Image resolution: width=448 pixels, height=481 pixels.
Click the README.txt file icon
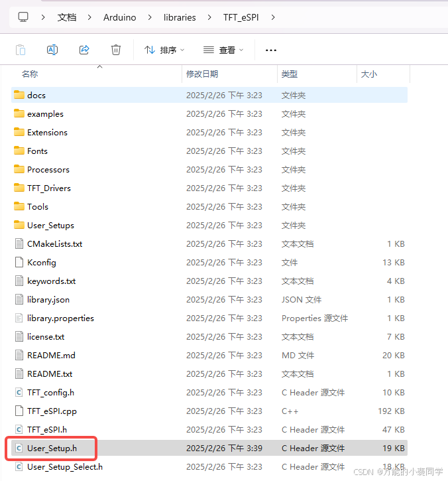[19, 374]
